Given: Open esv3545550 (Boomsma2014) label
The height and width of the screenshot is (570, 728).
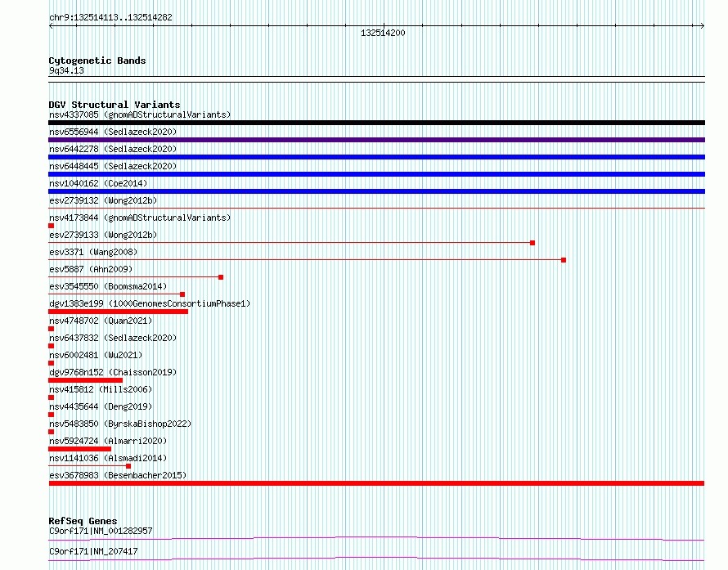Looking at the screenshot, I should point(108,286).
